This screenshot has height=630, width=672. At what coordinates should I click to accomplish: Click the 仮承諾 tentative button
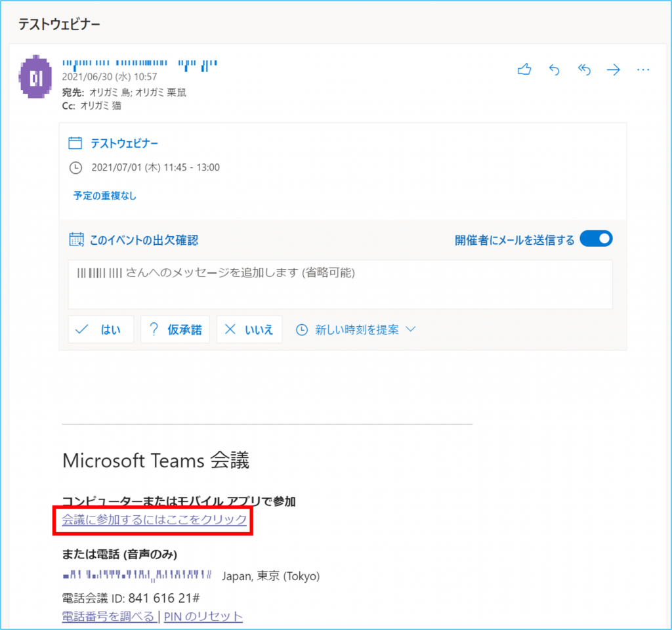click(x=175, y=329)
